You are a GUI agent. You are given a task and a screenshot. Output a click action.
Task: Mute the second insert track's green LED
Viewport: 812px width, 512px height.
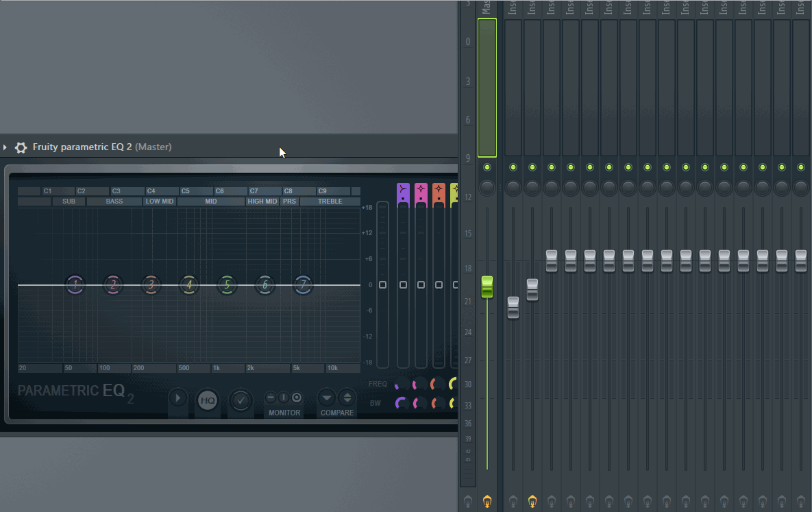(532, 167)
